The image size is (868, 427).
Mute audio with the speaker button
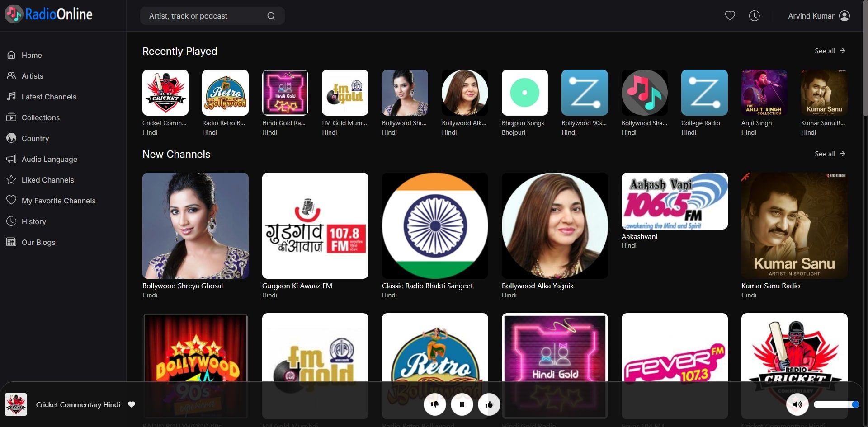797,404
